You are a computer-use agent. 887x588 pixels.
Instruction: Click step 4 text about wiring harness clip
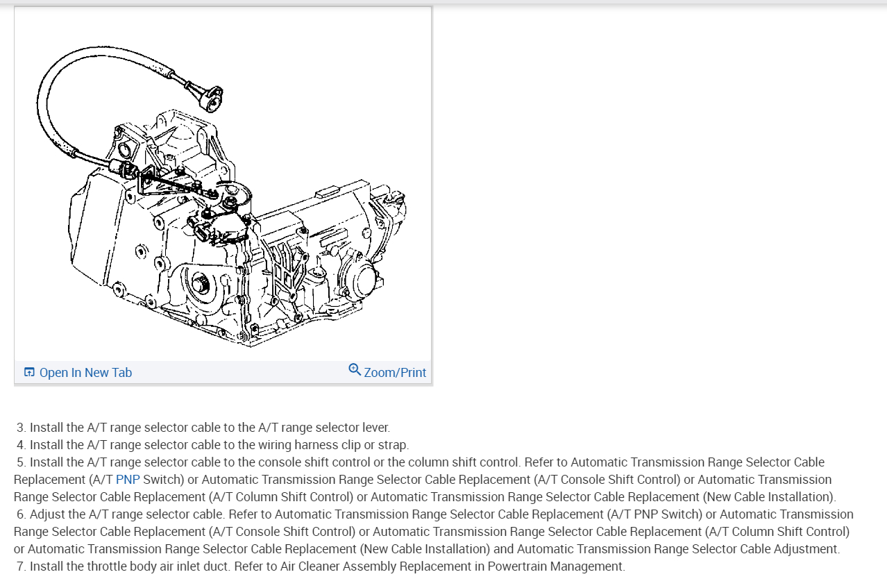pos(212,445)
